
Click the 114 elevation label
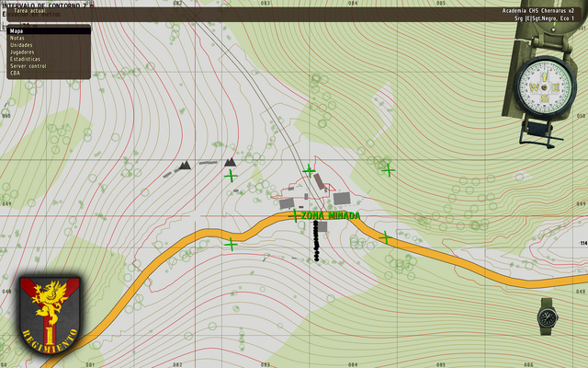click(x=583, y=243)
